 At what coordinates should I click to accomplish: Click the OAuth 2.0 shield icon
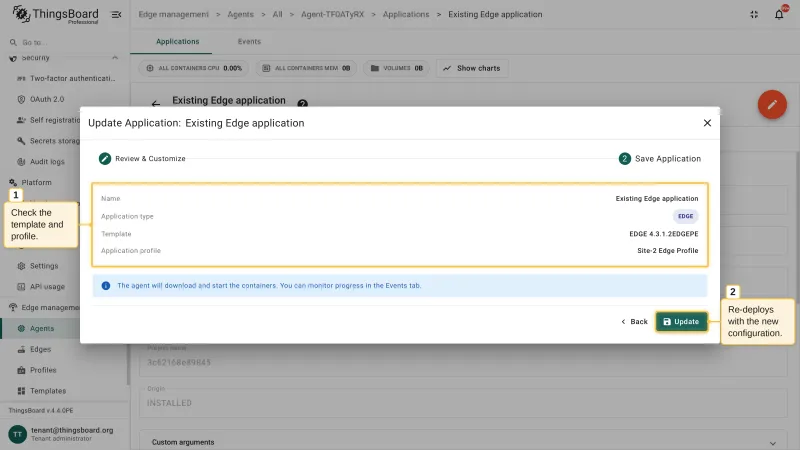click(x=21, y=99)
